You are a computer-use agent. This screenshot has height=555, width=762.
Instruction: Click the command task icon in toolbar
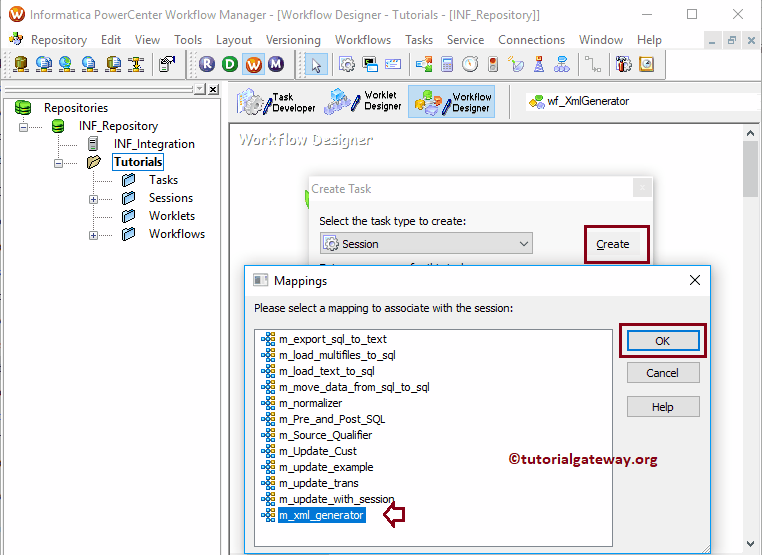(x=370, y=64)
